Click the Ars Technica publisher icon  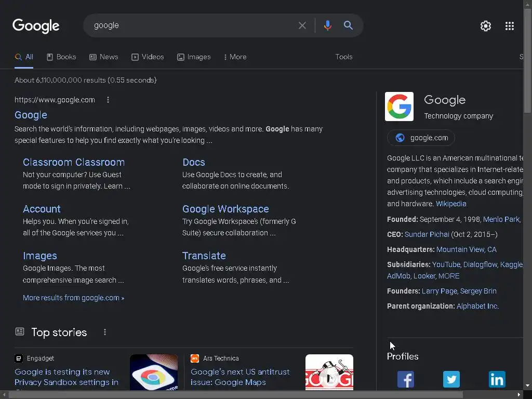195,358
